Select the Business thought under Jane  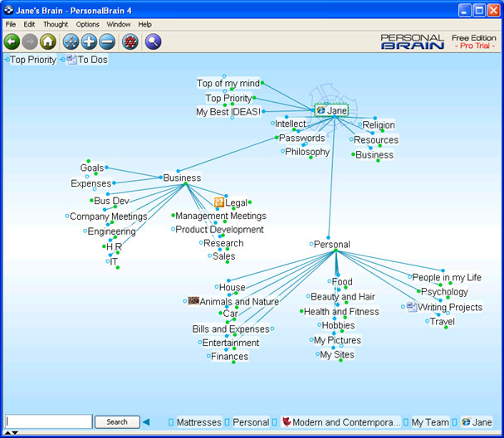tap(374, 155)
